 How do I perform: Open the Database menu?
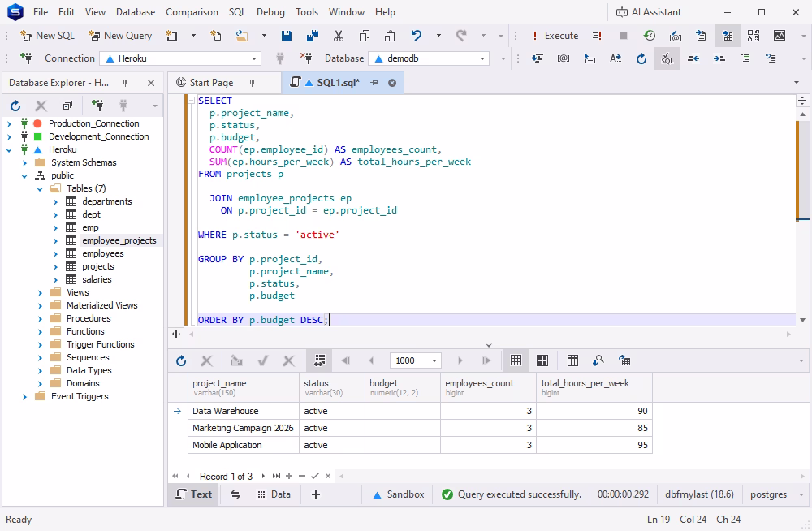click(x=136, y=12)
